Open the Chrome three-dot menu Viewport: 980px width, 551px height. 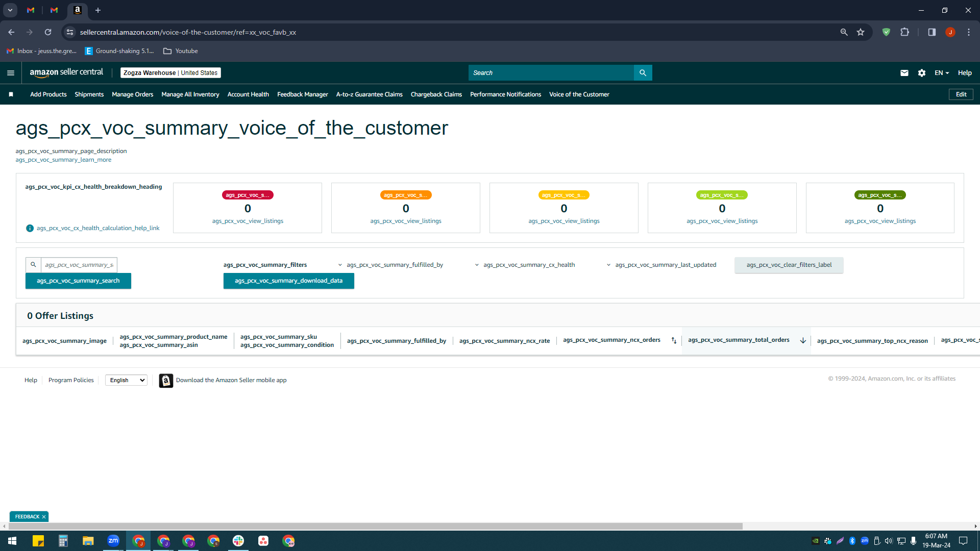[968, 32]
